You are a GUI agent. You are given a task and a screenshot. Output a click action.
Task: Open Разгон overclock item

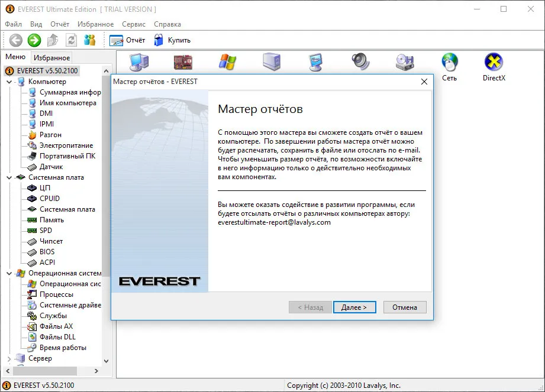(x=45, y=135)
